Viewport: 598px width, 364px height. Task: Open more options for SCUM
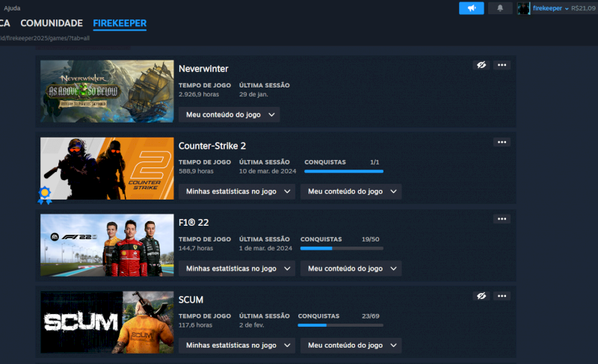click(x=502, y=296)
